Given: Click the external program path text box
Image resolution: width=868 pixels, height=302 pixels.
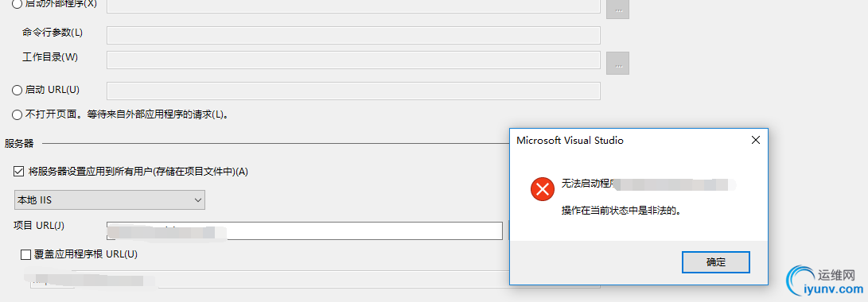Looking at the screenshot, I should pos(354,6).
